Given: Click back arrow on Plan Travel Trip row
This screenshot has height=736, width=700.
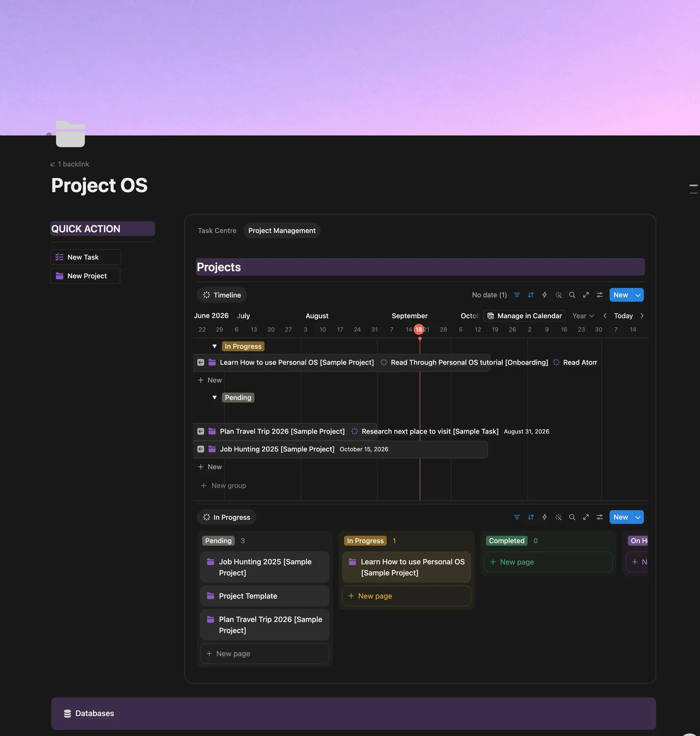Looking at the screenshot, I should [x=201, y=431].
